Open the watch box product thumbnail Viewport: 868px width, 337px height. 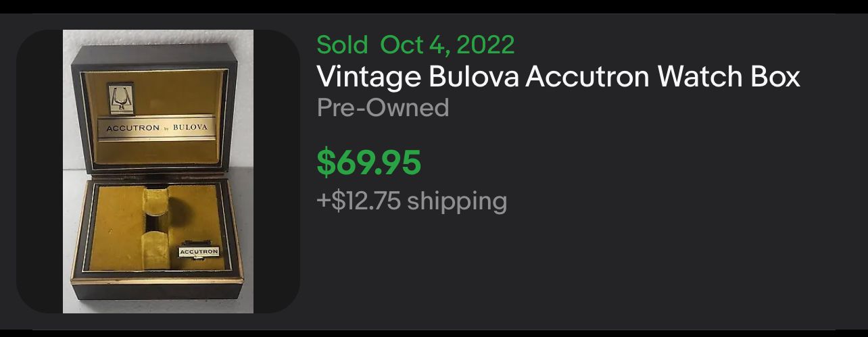coord(158,172)
